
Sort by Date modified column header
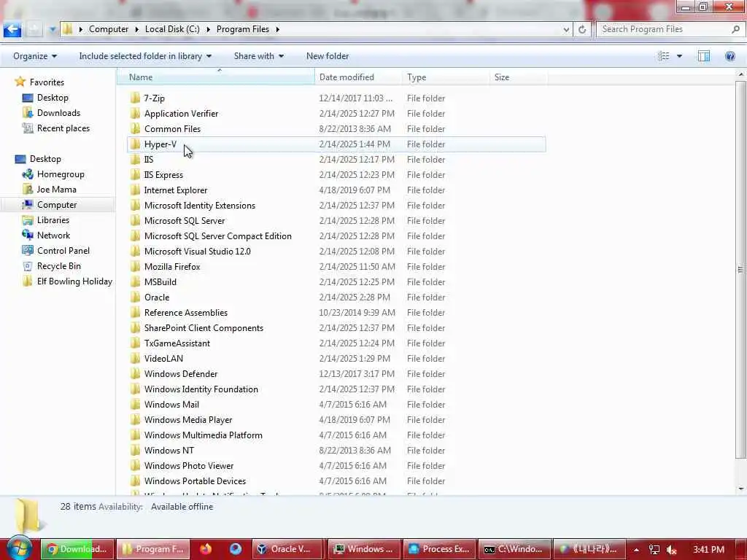[357, 77]
